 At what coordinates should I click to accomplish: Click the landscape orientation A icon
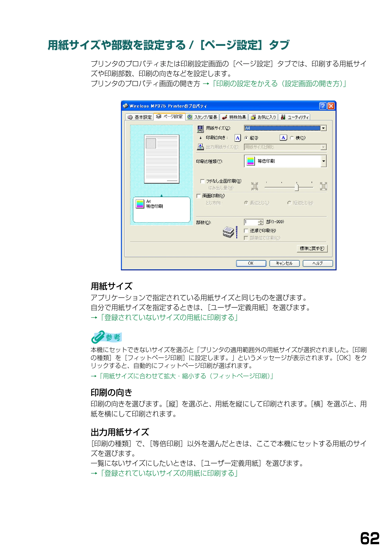(283, 138)
